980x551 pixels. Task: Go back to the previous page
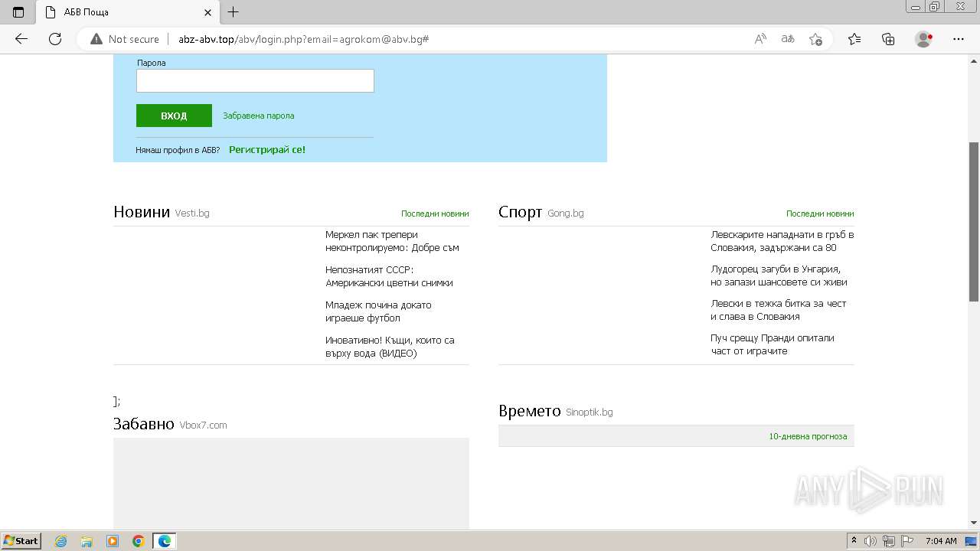pos(21,39)
